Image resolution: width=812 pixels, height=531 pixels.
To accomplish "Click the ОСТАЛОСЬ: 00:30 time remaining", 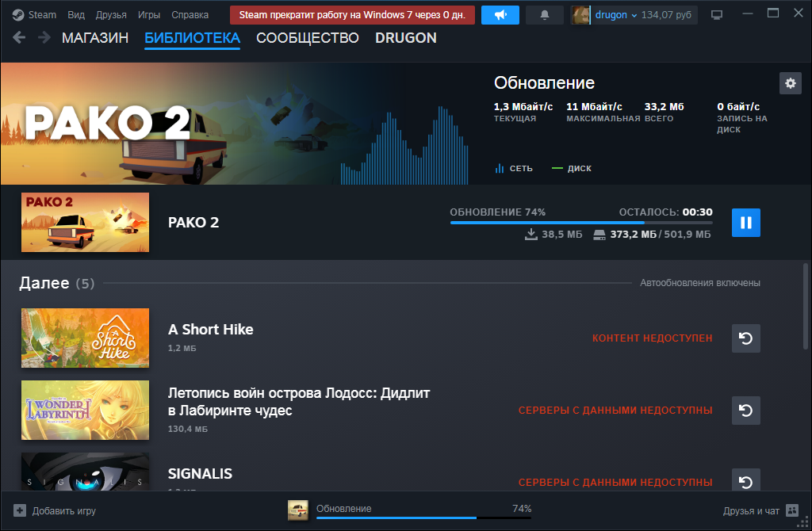I will click(665, 212).
